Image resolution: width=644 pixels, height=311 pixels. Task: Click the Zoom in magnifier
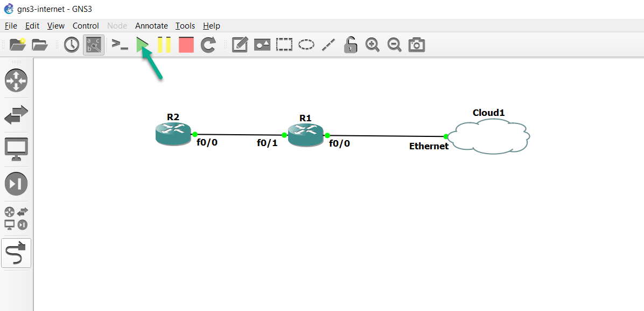373,44
